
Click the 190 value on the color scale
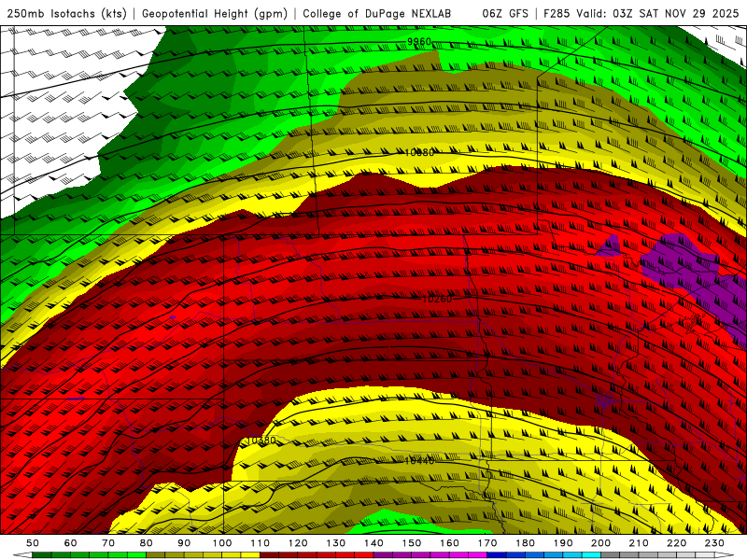click(x=564, y=543)
